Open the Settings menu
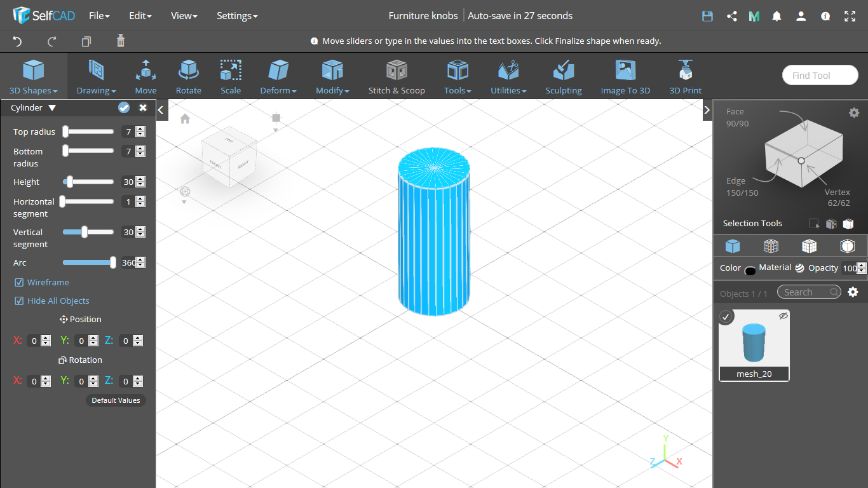The height and width of the screenshot is (488, 868). click(237, 16)
